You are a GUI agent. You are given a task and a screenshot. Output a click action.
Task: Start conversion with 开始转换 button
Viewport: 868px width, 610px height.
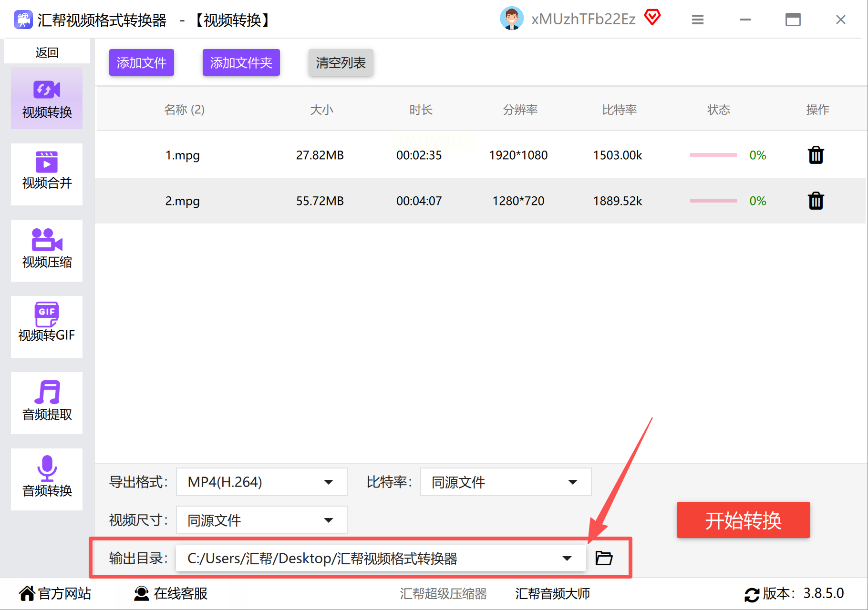pos(743,520)
